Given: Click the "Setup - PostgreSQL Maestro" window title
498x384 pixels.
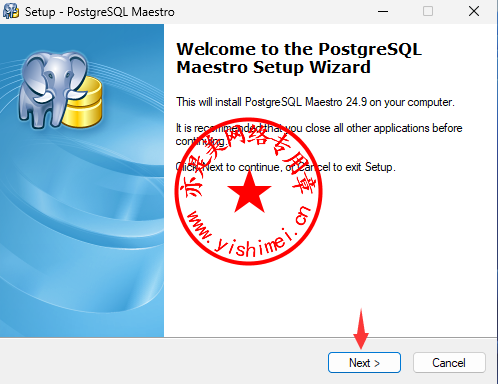Looking at the screenshot, I should 100,12.
